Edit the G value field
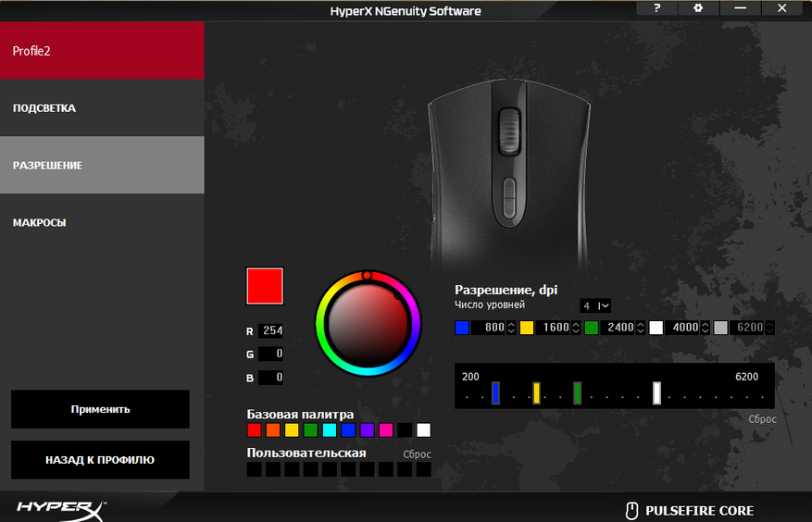 [270, 354]
